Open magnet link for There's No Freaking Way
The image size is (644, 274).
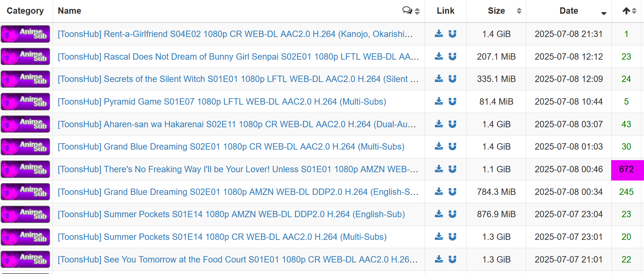(x=452, y=169)
